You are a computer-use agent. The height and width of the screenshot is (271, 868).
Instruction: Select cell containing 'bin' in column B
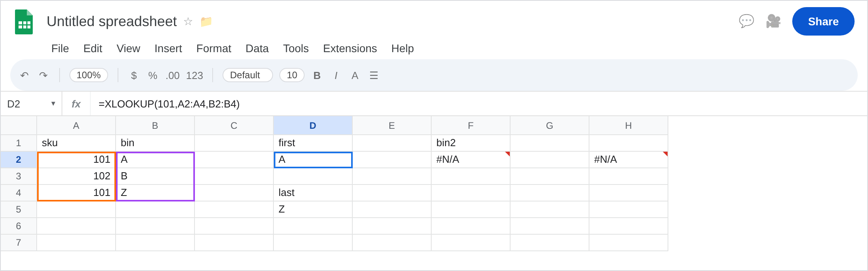pyautogui.click(x=155, y=143)
